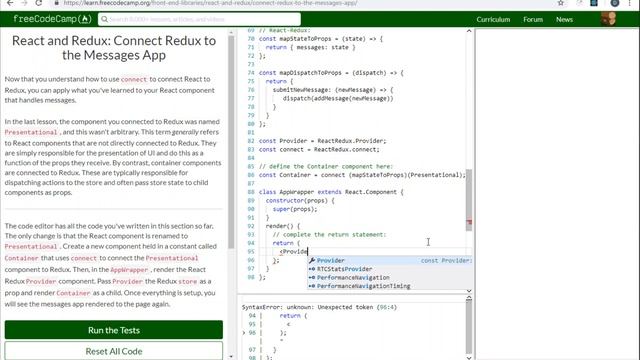Image resolution: width=640 pixels, height=360 pixels.
Task: Click line 83 const connect declaration
Action: tap(319, 149)
